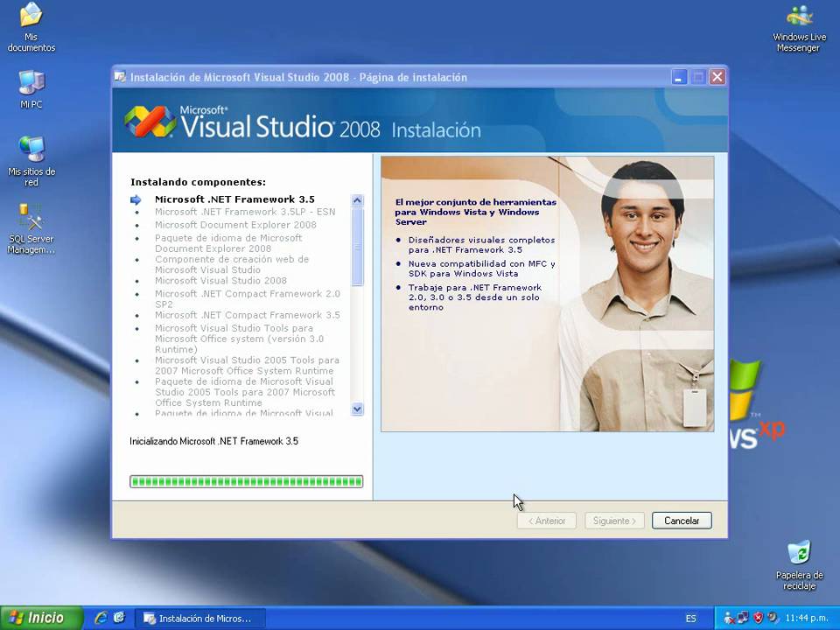Click the disabled Anterior button
The width and height of the screenshot is (840, 630).
pos(546,521)
